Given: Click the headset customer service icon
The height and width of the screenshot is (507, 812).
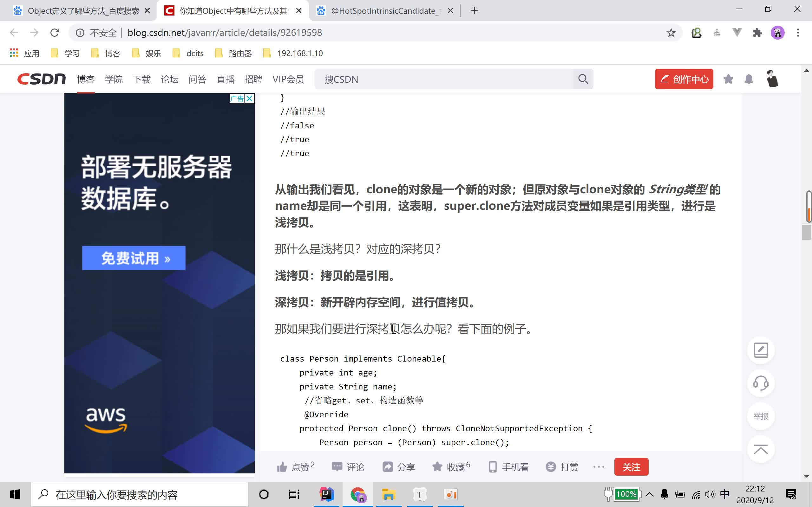Looking at the screenshot, I should click(x=760, y=383).
